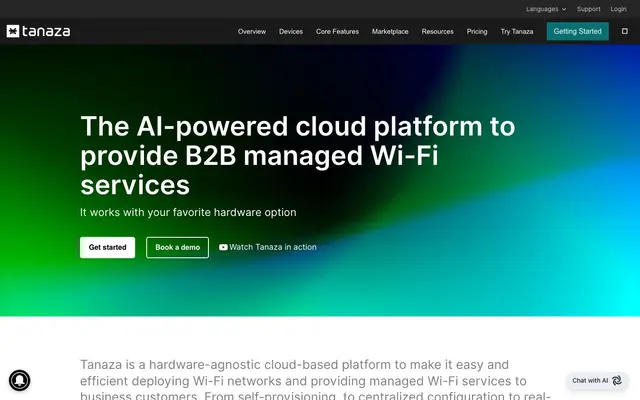Expand the Languages dropdown

(x=546, y=9)
